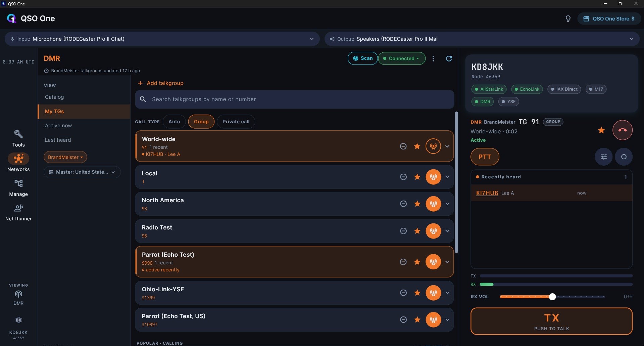Click Add talkgroup

click(161, 83)
